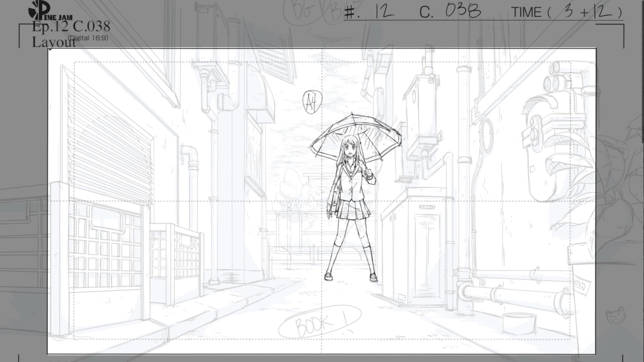Select the Ep.12 C.038 header text

70,26
